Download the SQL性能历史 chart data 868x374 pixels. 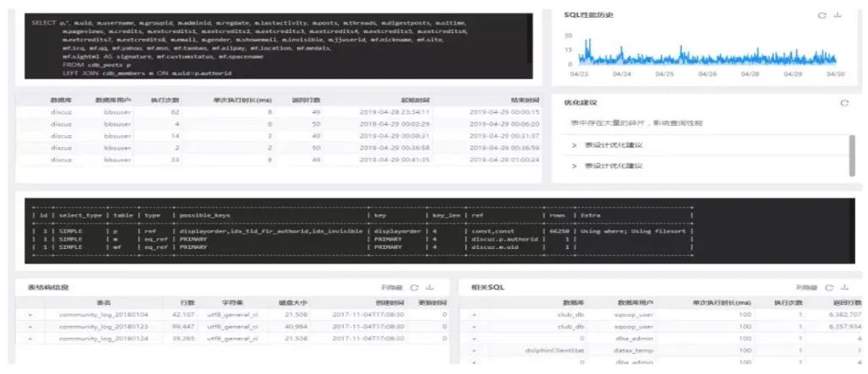(x=838, y=15)
